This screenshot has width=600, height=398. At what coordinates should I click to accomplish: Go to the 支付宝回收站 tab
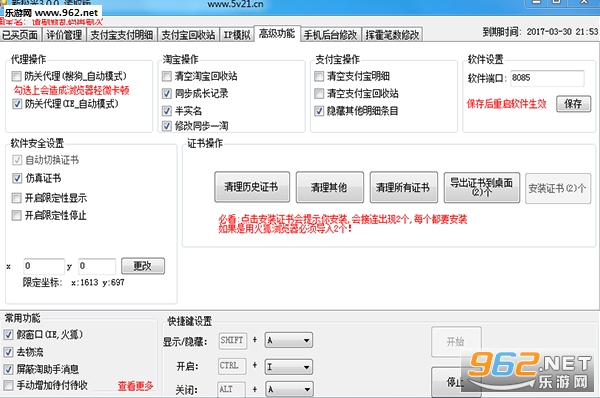tap(188, 35)
